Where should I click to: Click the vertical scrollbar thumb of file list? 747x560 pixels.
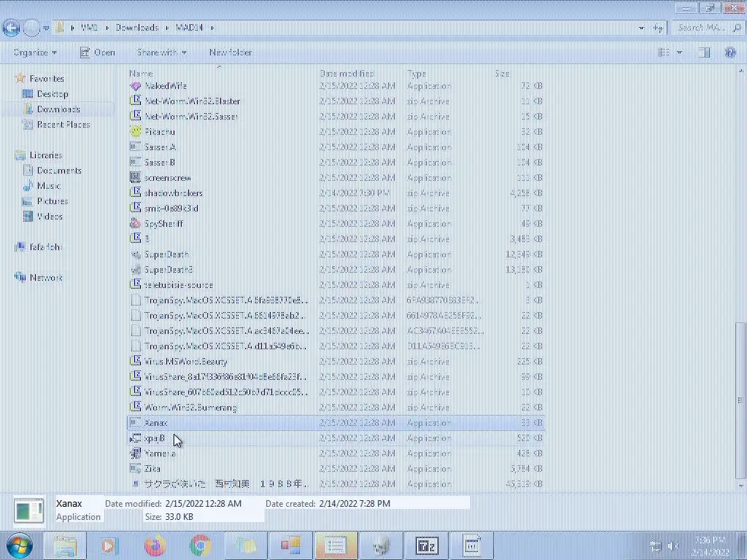(740, 400)
